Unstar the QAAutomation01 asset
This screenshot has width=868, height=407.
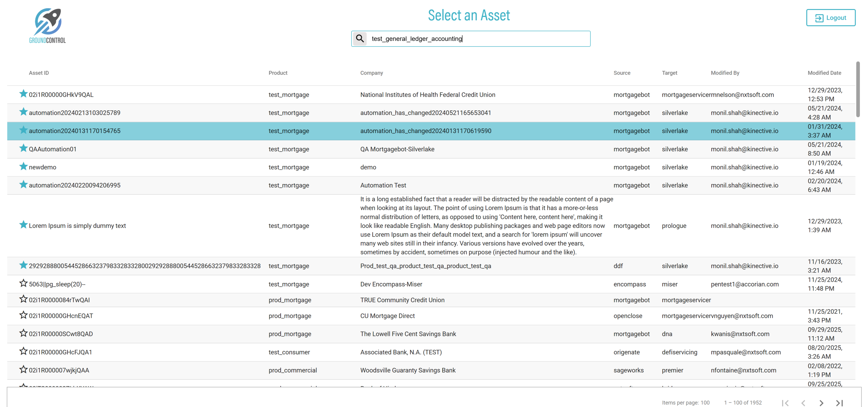23,148
